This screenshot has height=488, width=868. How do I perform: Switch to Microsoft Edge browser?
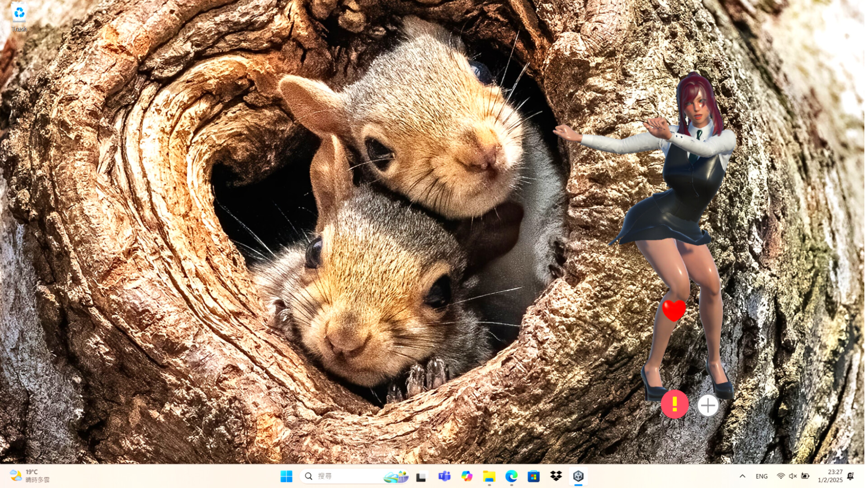(x=511, y=476)
